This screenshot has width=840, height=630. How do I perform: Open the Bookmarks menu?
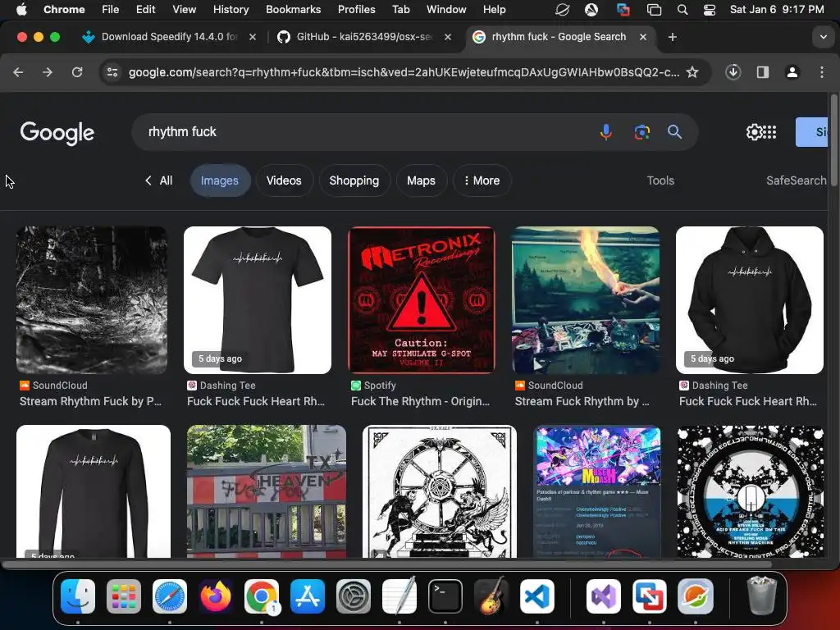tap(293, 9)
